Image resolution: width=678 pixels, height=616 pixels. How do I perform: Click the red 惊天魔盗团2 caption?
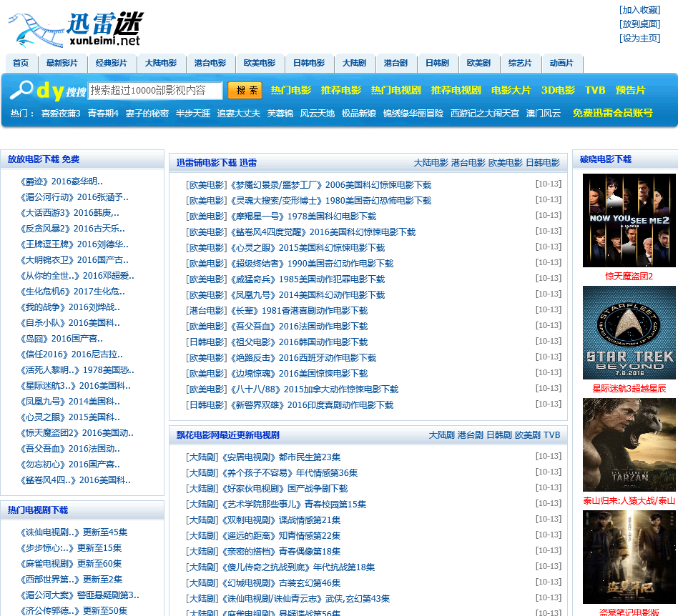629,277
